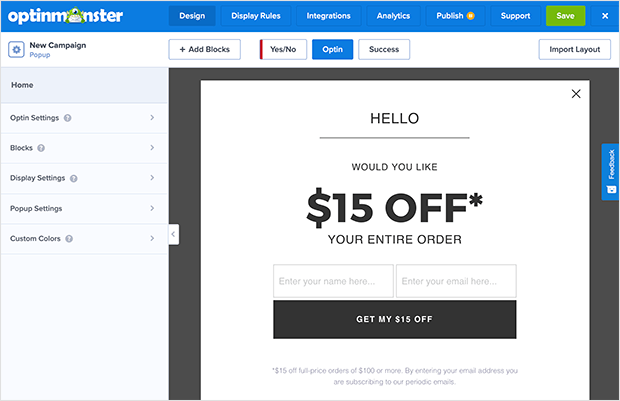Click the help icon beside Custom Colors
This screenshot has width=620, height=401.
coord(69,239)
